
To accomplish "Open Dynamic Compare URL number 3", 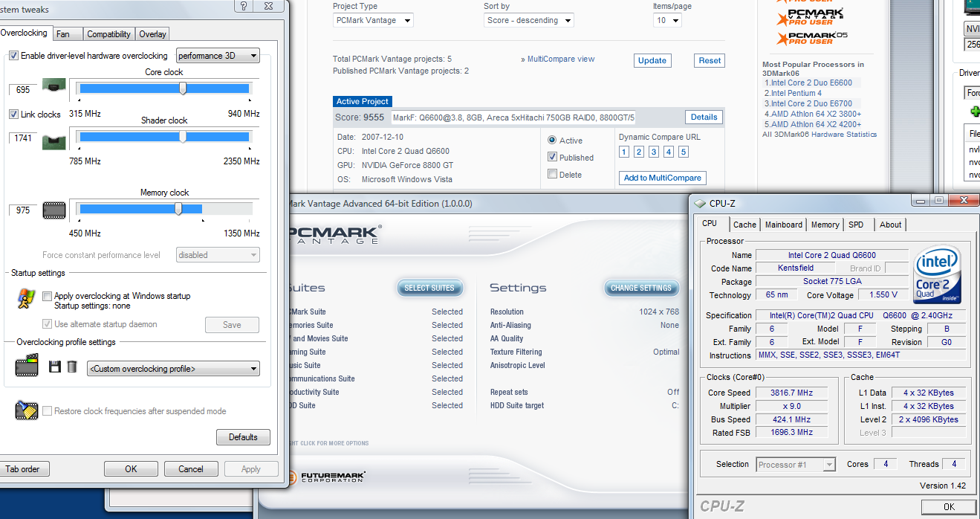I will point(653,152).
